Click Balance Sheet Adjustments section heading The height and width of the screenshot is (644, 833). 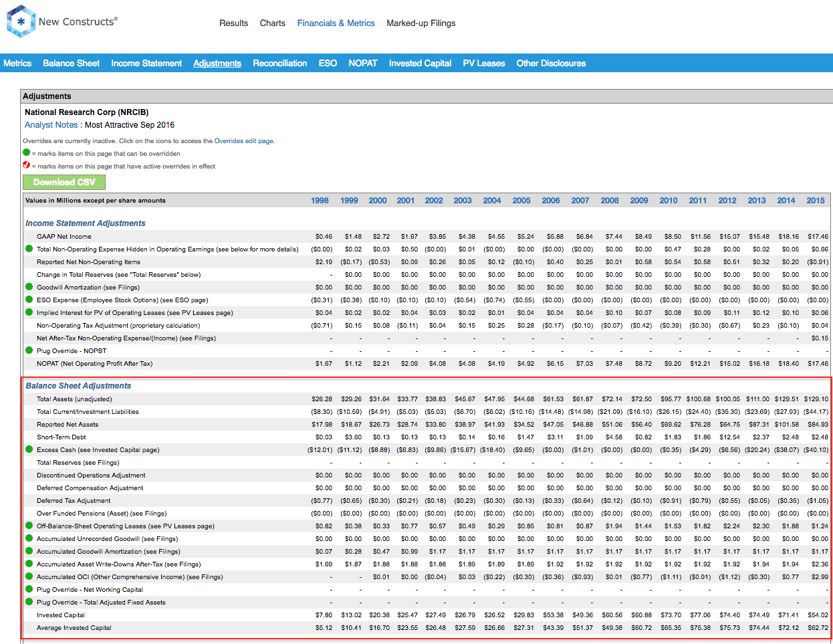coord(78,386)
